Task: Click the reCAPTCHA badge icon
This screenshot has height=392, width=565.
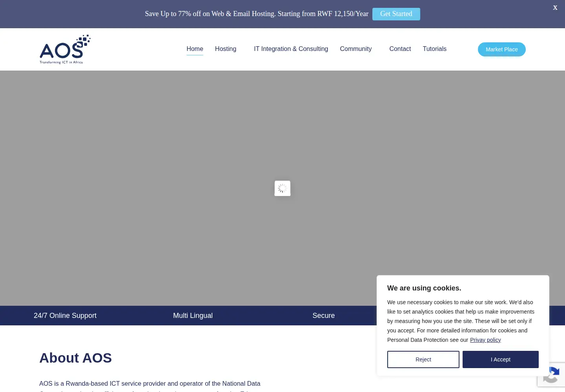Action: (551, 375)
